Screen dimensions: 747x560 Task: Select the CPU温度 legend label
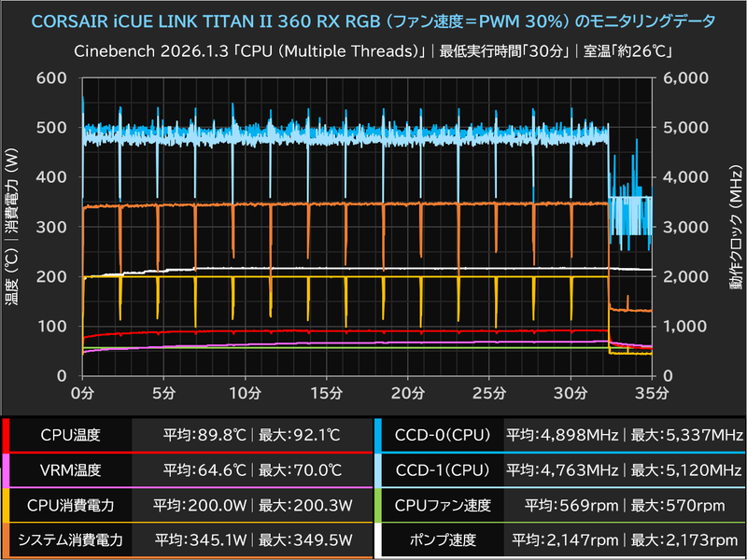[x=71, y=435]
